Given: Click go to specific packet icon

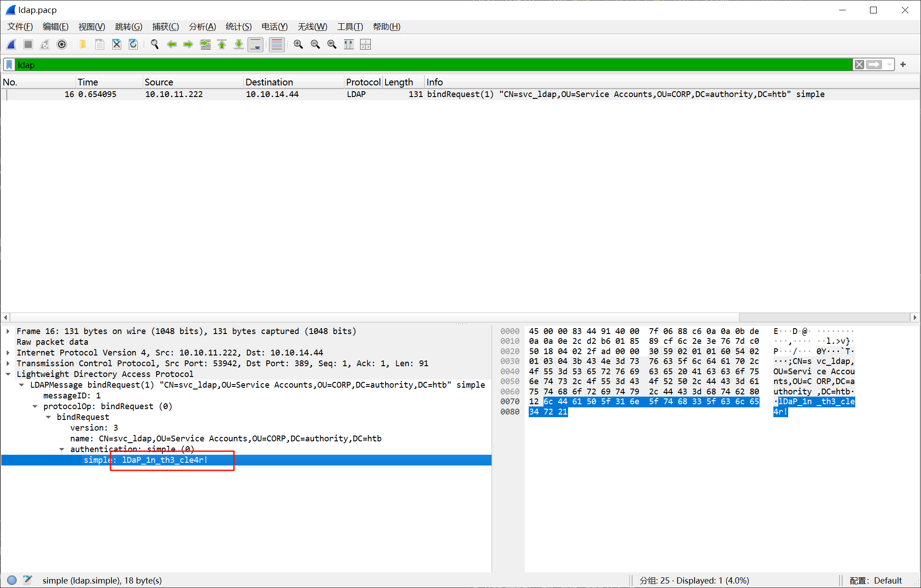Looking at the screenshot, I should pyautogui.click(x=205, y=44).
